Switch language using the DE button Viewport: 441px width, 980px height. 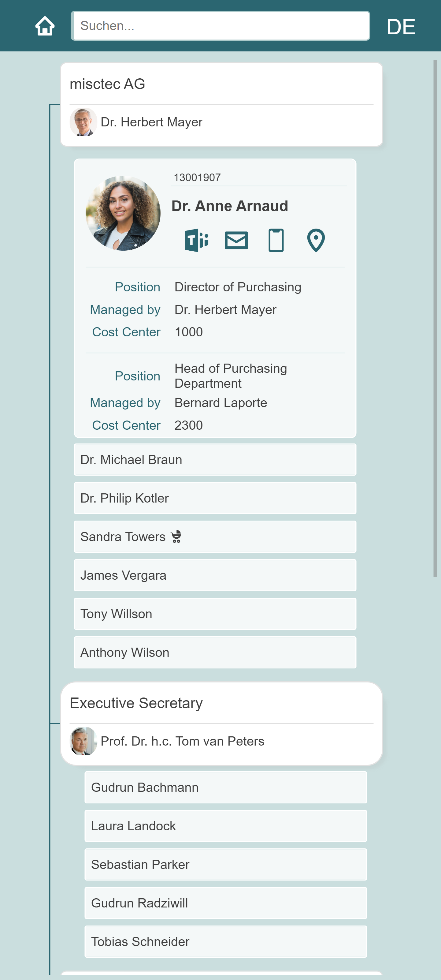401,27
